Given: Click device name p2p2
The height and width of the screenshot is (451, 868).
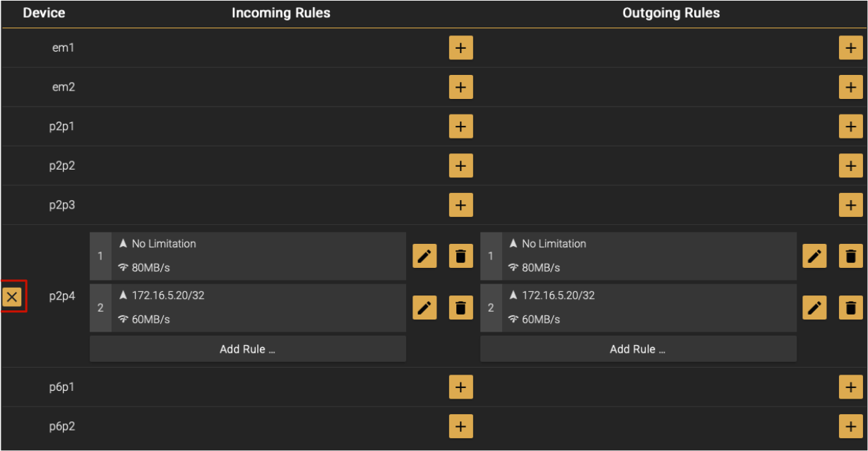Looking at the screenshot, I should tap(62, 166).
